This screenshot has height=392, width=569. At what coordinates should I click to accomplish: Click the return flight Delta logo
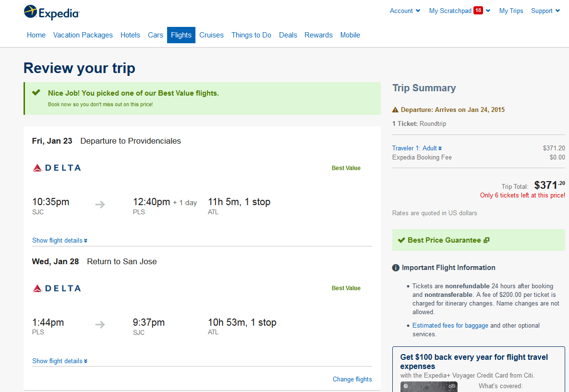57,288
